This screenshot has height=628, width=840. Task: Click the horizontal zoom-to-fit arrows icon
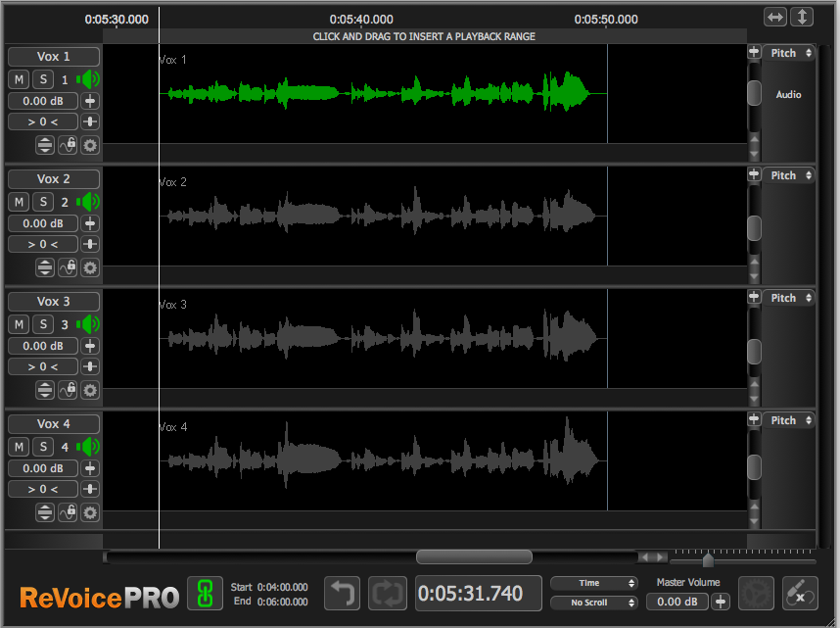tap(775, 17)
